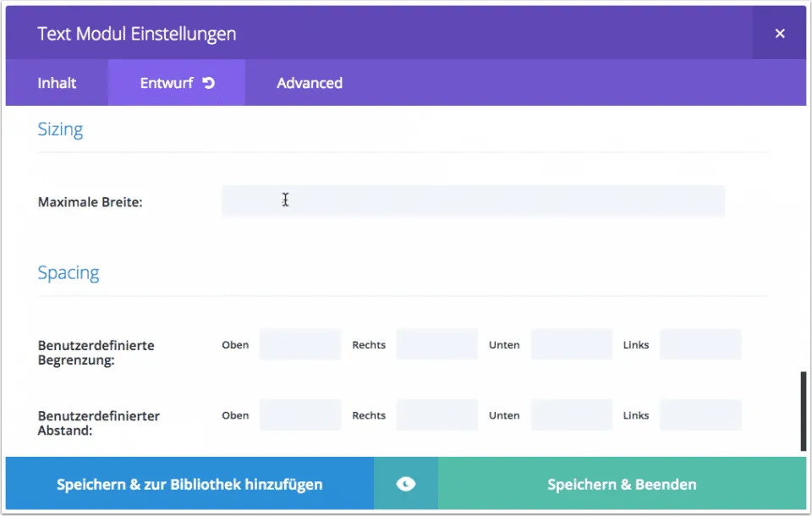The width and height of the screenshot is (812, 516).
Task: Click the Maximale Breite input field
Action: tap(473, 200)
